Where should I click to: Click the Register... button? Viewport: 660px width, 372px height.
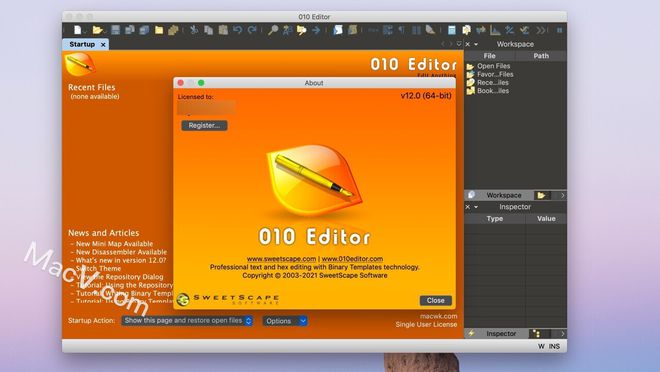[204, 125]
